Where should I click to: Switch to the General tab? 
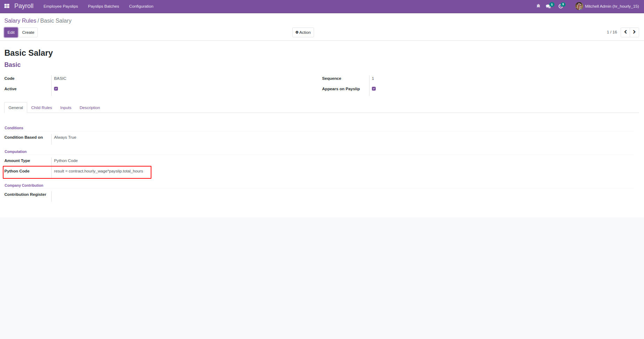point(16,108)
